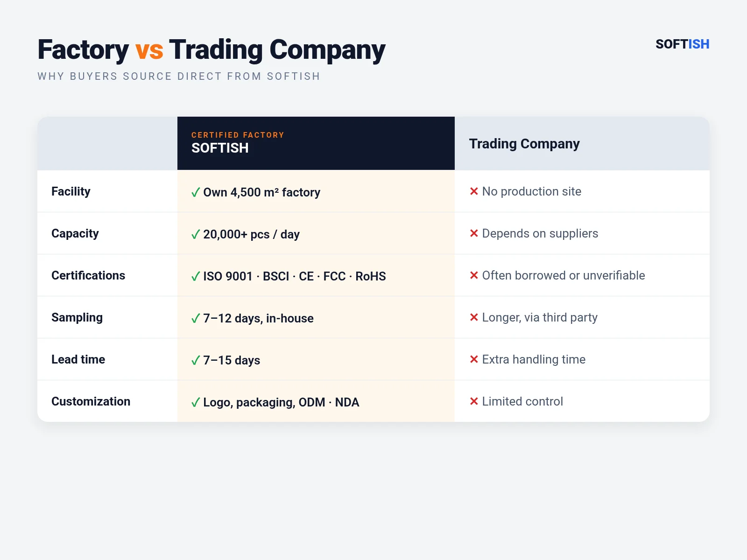Click the Factory vs Trading Company title
Image resolution: width=747 pixels, height=560 pixels.
211,50
